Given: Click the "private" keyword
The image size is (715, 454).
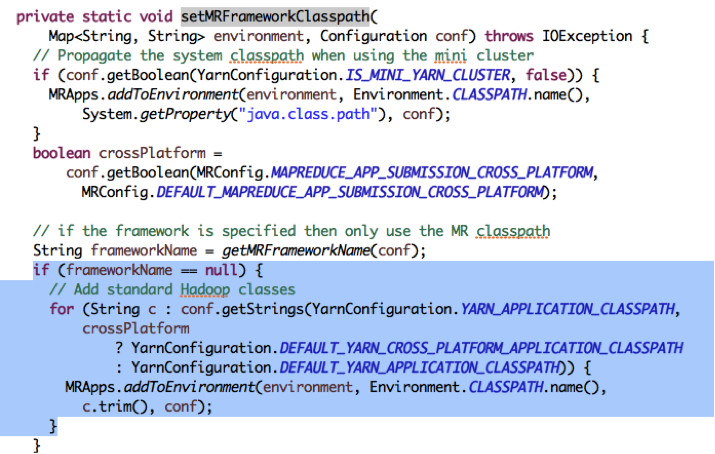Looking at the screenshot, I should coord(45,16).
